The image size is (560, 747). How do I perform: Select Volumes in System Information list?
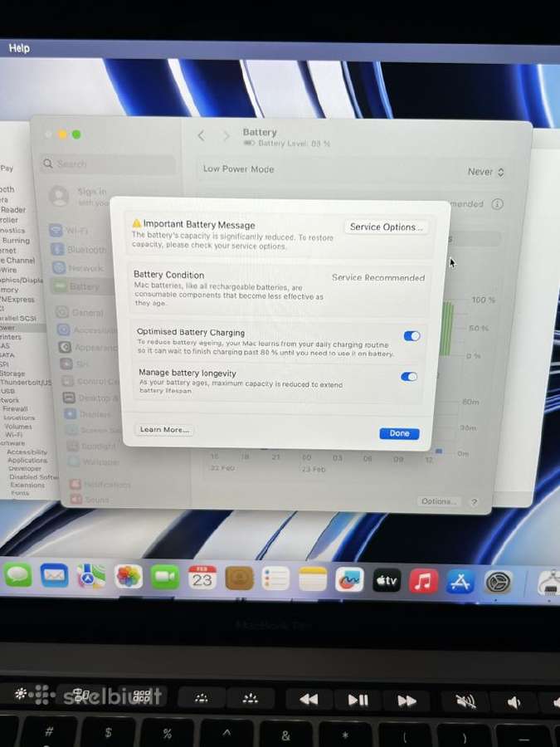pyautogui.click(x=18, y=426)
